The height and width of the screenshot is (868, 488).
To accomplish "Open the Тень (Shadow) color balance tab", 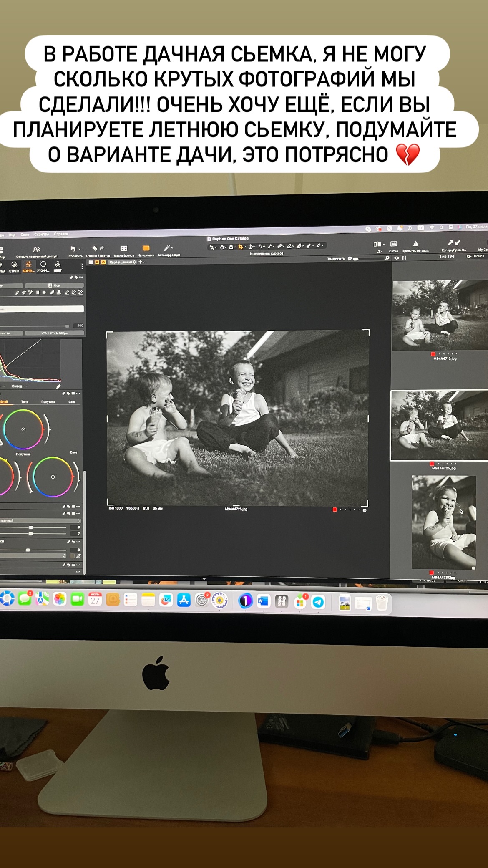I will (25, 401).
